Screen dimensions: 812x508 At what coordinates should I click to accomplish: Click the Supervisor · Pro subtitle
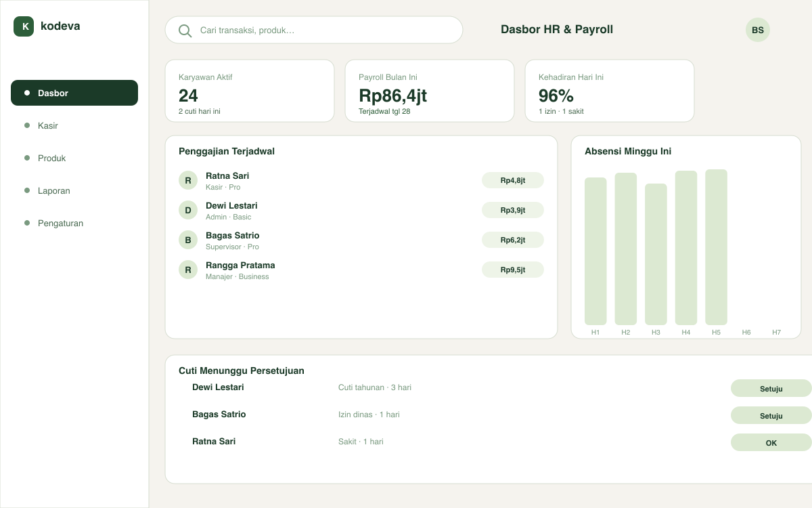(232, 247)
